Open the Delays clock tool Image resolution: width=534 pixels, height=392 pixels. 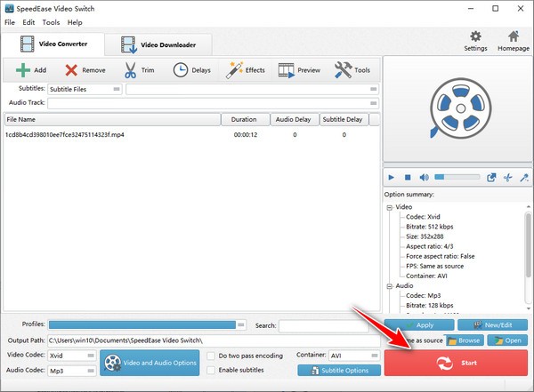pyautogui.click(x=180, y=69)
